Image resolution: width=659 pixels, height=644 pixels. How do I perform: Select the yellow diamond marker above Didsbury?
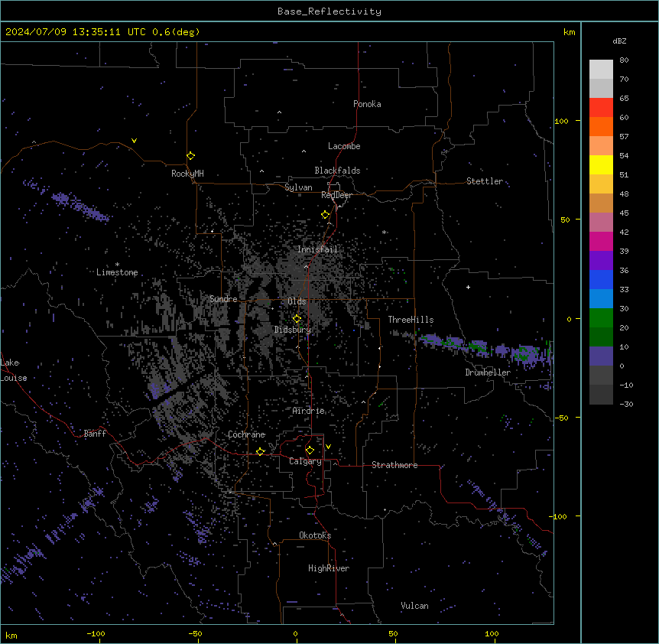(297, 319)
